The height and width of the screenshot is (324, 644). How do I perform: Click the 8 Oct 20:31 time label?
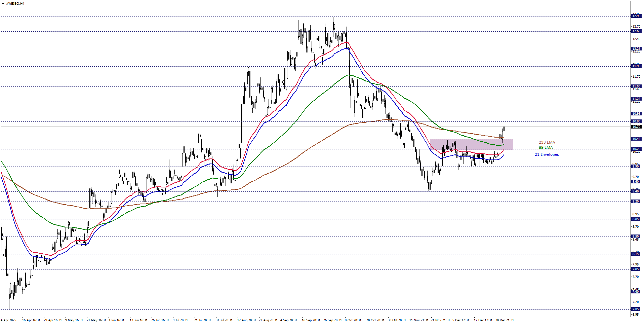tap(354, 320)
